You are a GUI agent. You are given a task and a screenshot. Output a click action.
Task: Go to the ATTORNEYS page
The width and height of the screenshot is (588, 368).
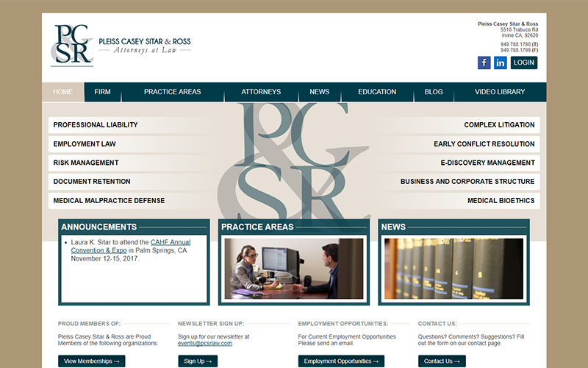point(261,92)
